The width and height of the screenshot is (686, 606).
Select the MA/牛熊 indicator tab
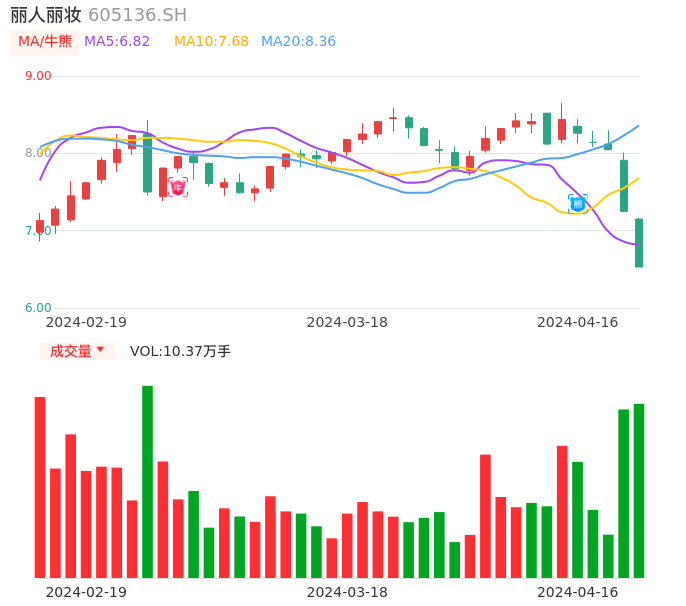point(44,42)
